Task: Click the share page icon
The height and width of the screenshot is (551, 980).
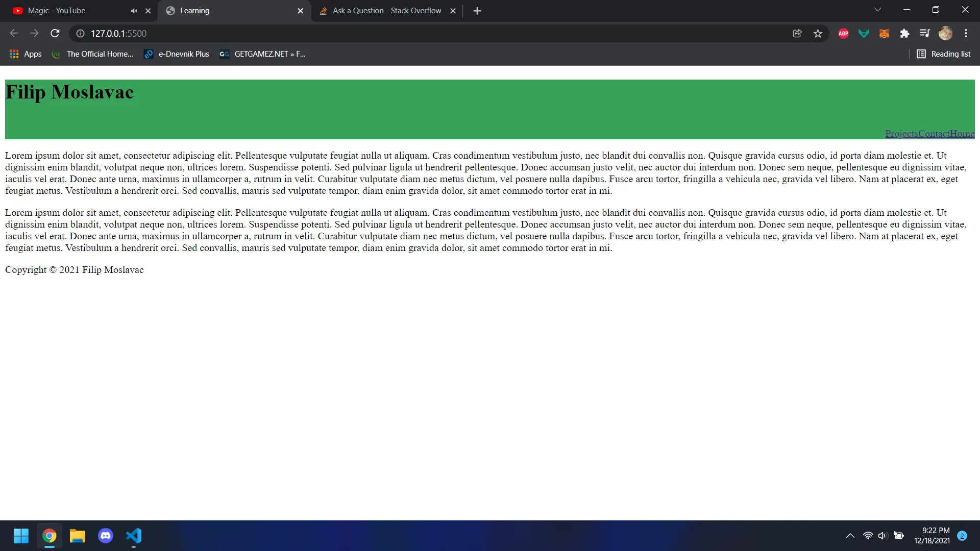Action: [797, 33]
